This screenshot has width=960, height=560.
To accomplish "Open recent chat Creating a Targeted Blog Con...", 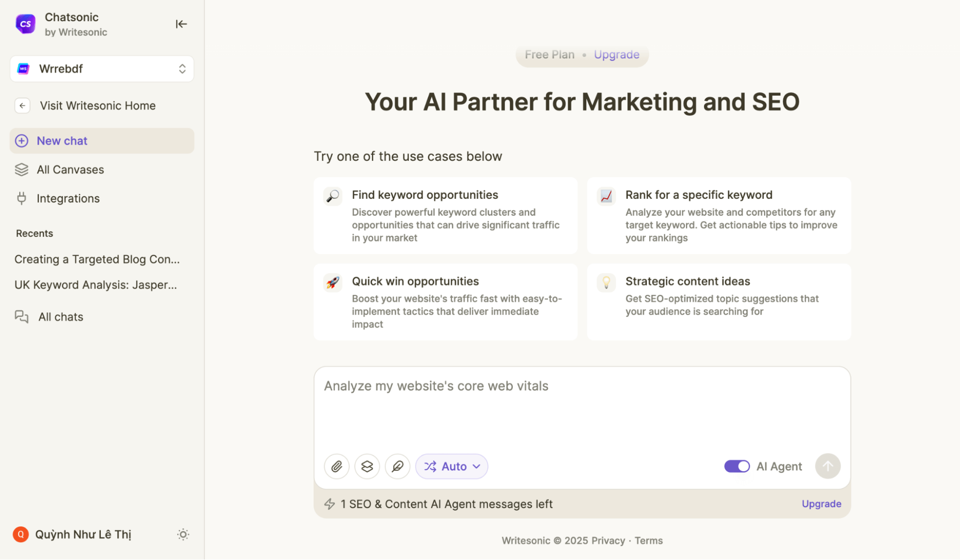I will click(x=97, y=259).
